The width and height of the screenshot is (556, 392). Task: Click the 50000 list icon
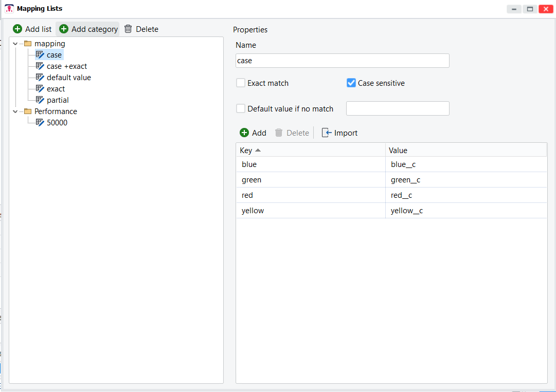tap(40, 123)
